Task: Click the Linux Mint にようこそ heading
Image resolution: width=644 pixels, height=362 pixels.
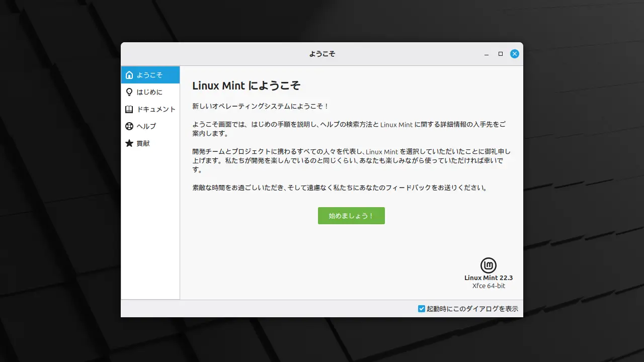Action: [247, 85]
